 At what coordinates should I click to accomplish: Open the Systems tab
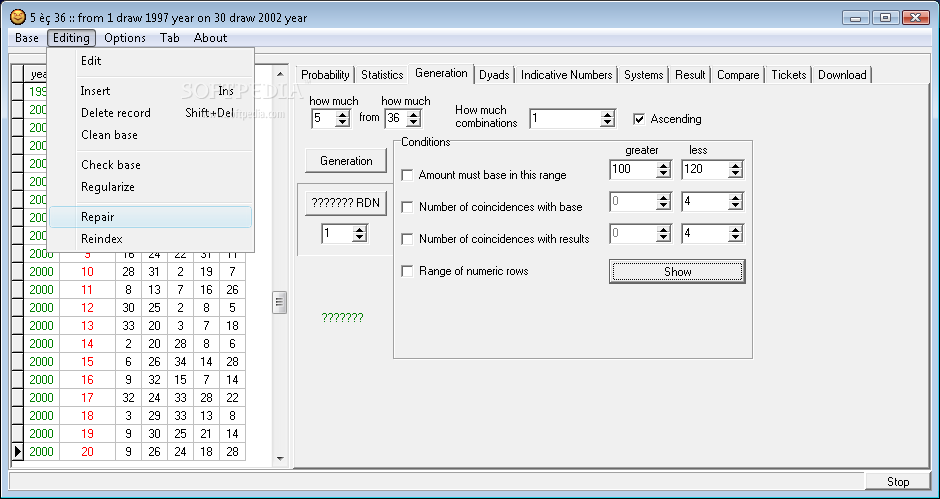[643, 75]
